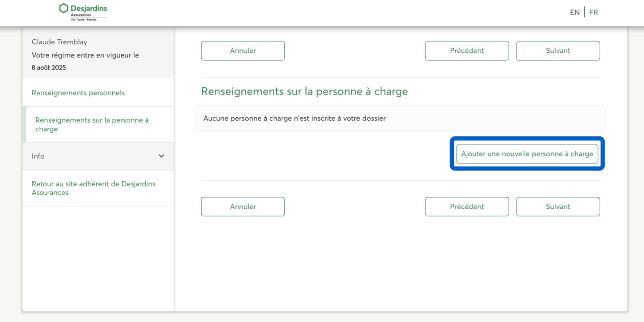Click the Desjardins hexagon logo icon
The image size is (644, 322).
63,8
